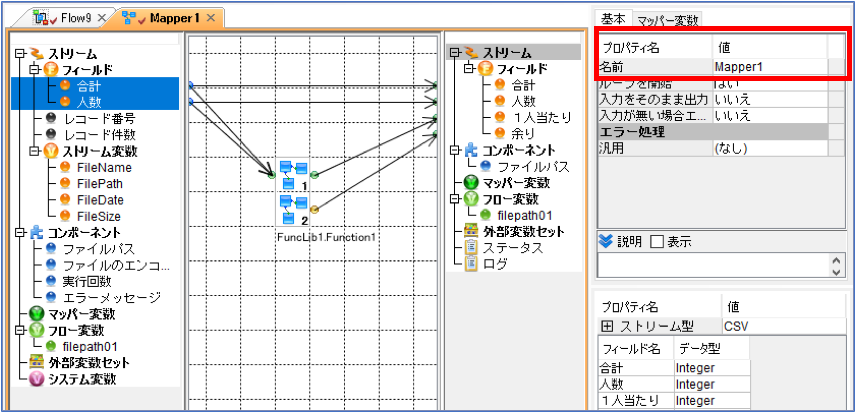Click the FileSize variable icon
The image size is (856, 414).
[65, 216]
